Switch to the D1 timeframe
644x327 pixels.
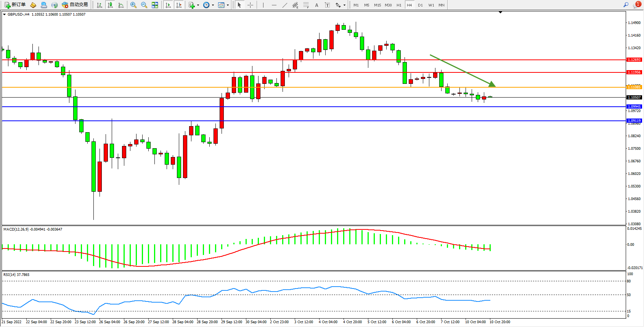(x=420, y=5)
